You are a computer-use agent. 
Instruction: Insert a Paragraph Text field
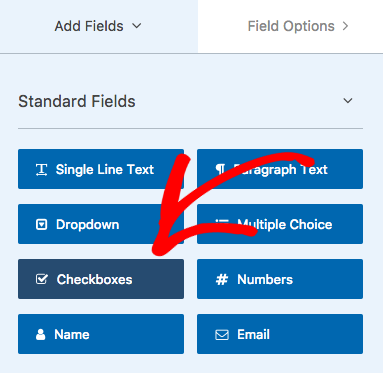280,169
